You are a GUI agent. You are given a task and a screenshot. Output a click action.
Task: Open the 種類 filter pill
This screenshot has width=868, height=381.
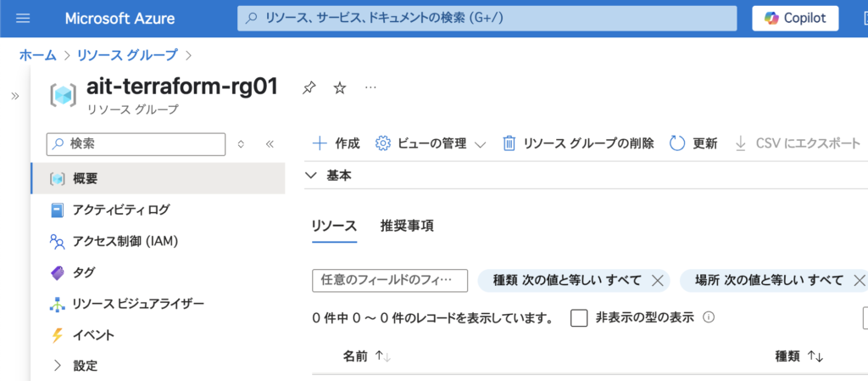coord(567,280)
